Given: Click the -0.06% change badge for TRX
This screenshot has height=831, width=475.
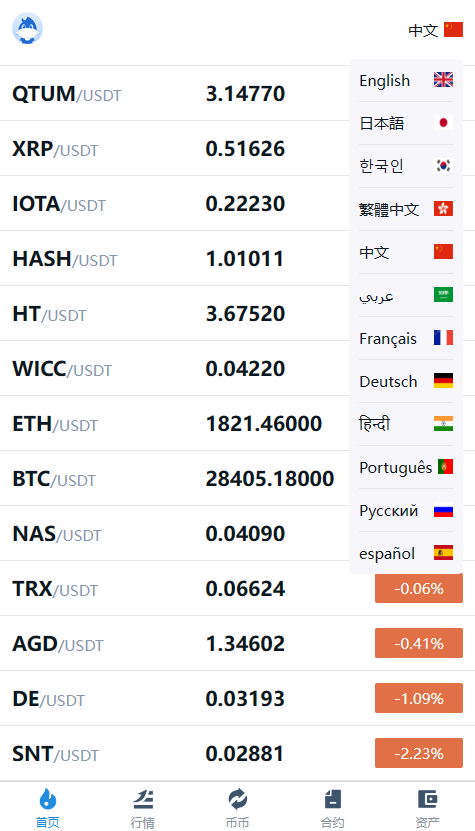Looking at the screenshot, I should 419,588.
